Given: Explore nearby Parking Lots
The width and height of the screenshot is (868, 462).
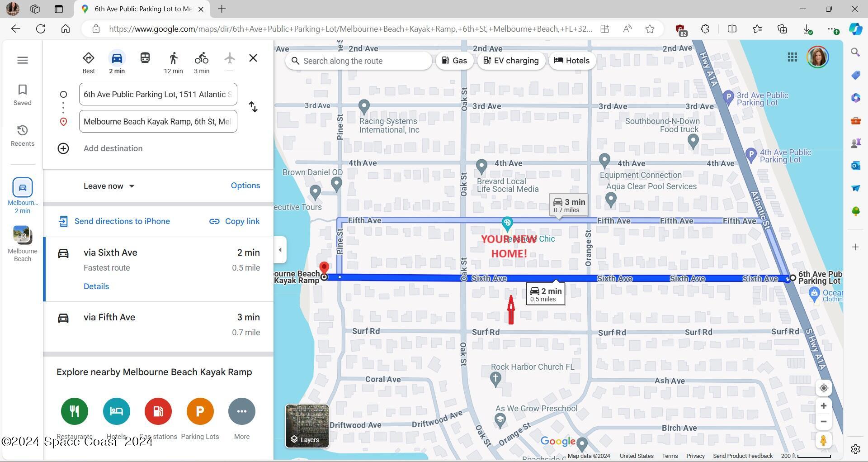Looking at the screenshot, I should click(200, 419).
